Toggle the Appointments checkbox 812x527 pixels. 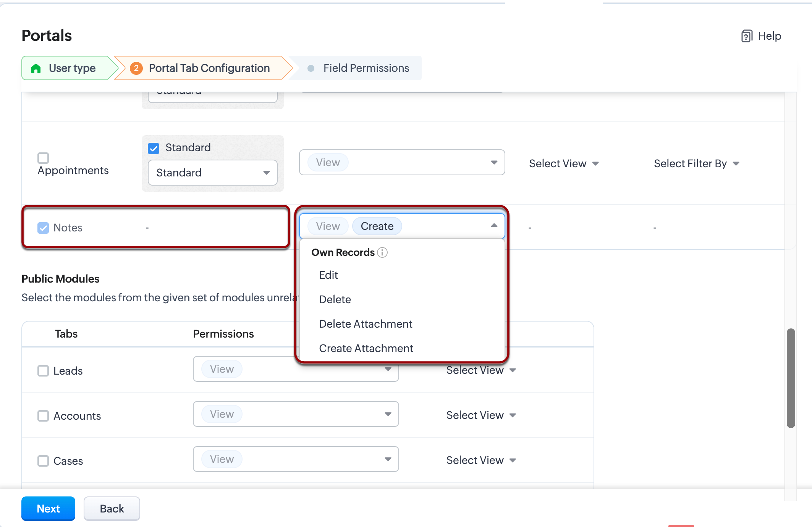click(x=43, y=158)
